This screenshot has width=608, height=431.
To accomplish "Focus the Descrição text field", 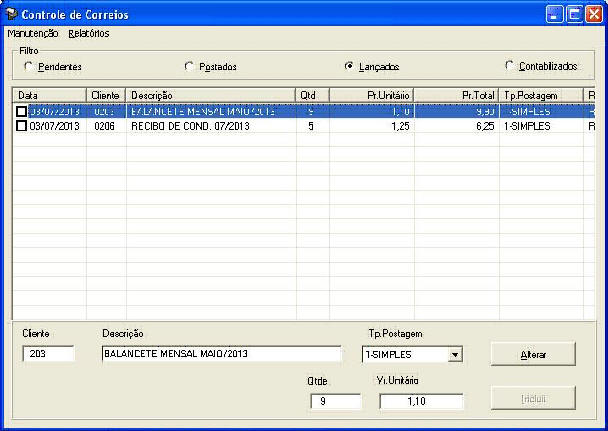I will [221, 354].
